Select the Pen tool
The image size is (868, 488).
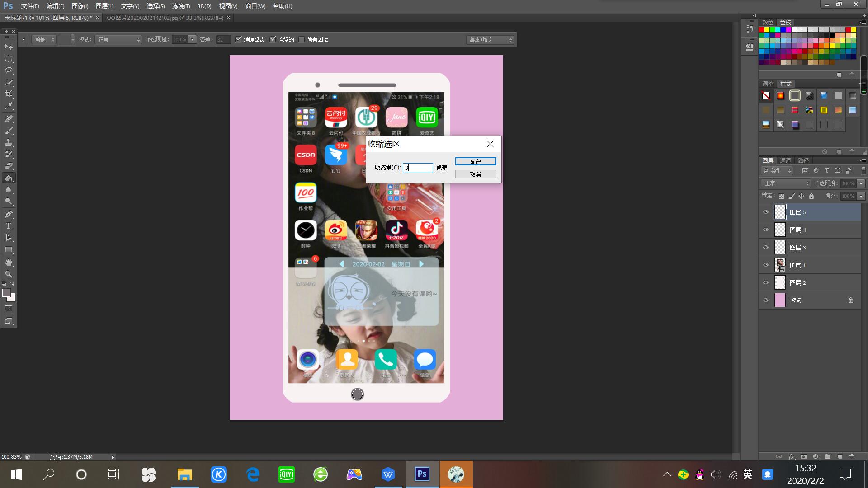[x=9, y=214]
